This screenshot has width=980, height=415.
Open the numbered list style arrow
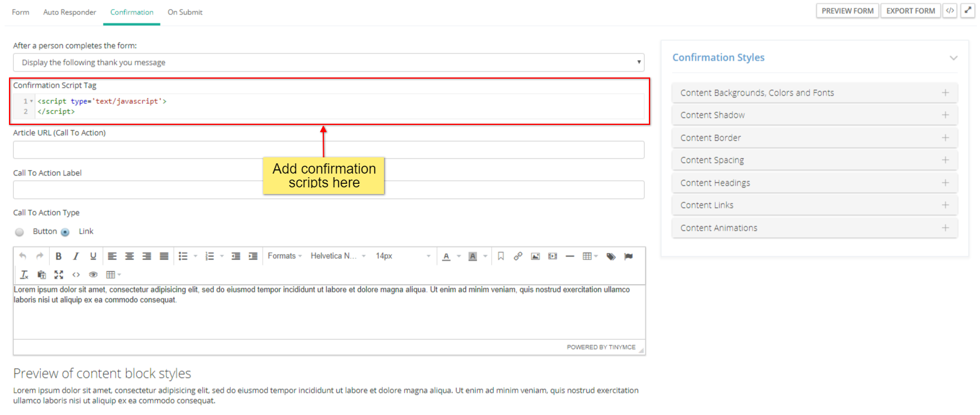[x=222, y=256]
